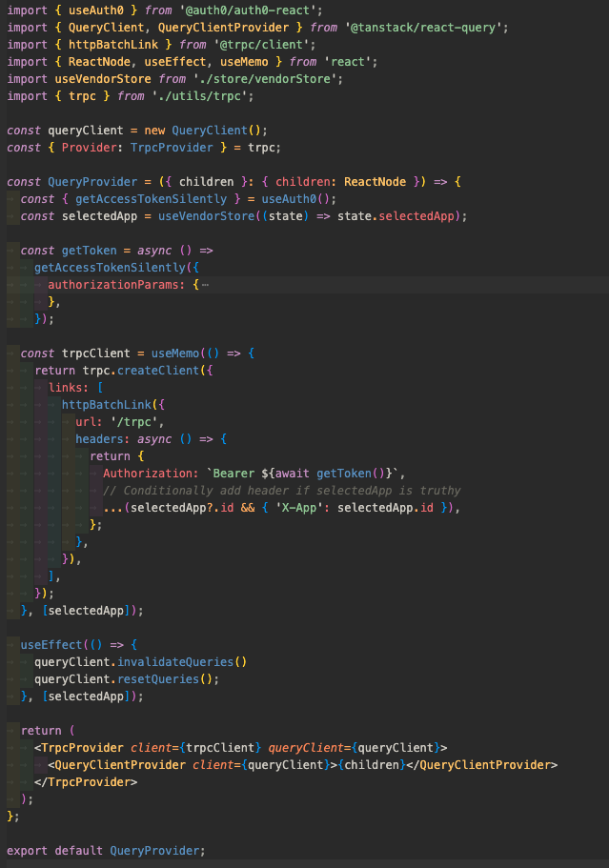Click the './utils/trpc' import path

pyautogui.click(x=200, y=96)
